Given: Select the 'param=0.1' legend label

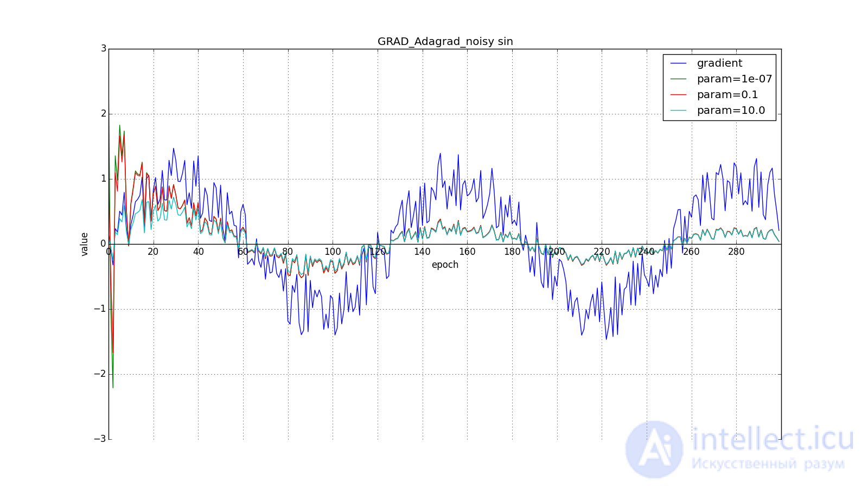Looking at the screenshot, I should click(x=727, y=95).
